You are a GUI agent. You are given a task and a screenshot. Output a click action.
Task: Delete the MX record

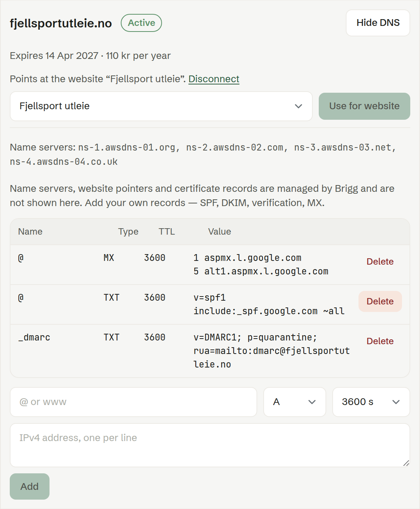[x=380, y=262]
